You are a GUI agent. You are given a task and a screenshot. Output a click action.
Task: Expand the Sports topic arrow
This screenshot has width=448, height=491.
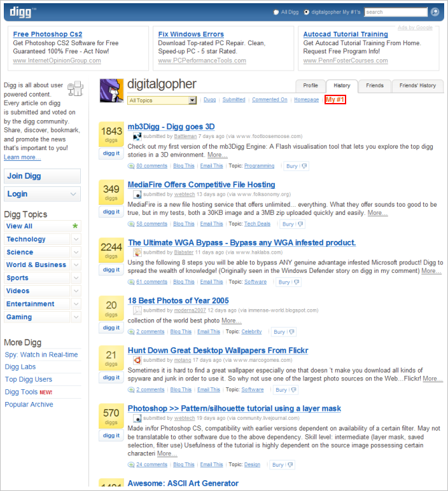click(76, 278)
